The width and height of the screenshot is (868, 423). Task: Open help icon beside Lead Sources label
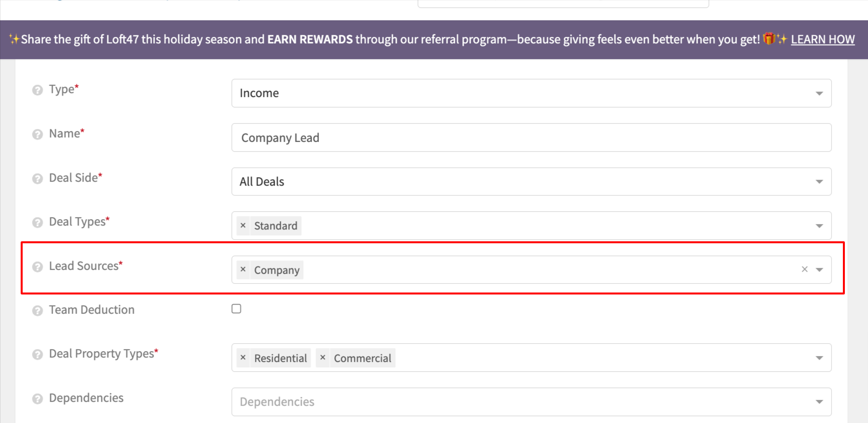coord(37,267)
